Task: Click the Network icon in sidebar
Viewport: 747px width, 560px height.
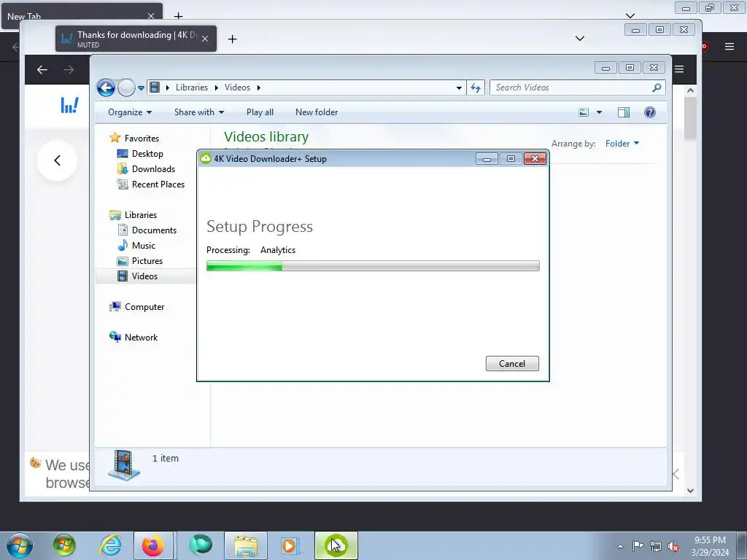Action: point(115,337)
